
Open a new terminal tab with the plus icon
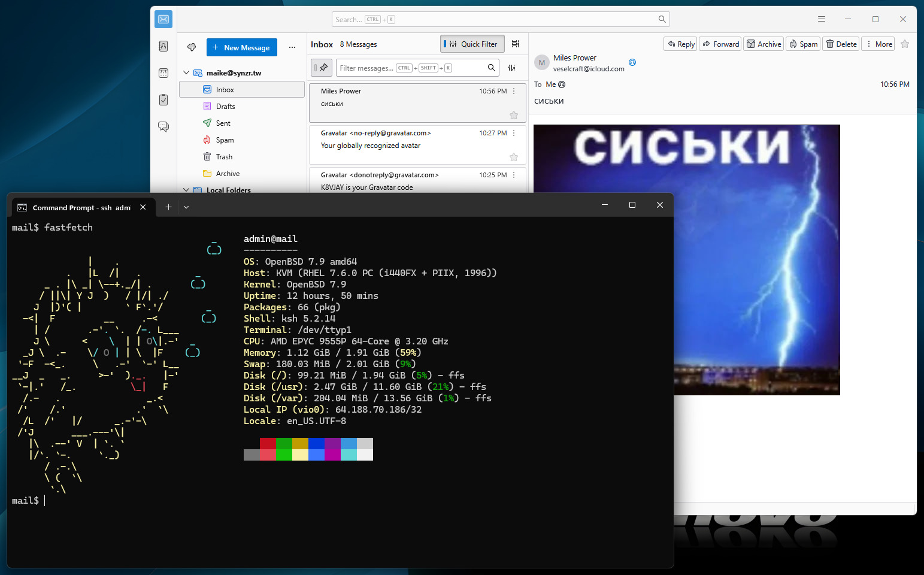[x=169, y=207]
